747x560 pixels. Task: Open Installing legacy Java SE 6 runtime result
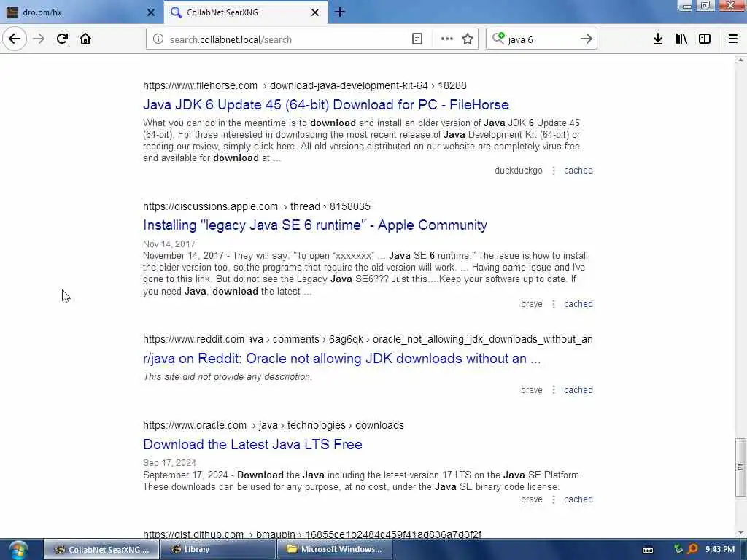pos(315,225)
